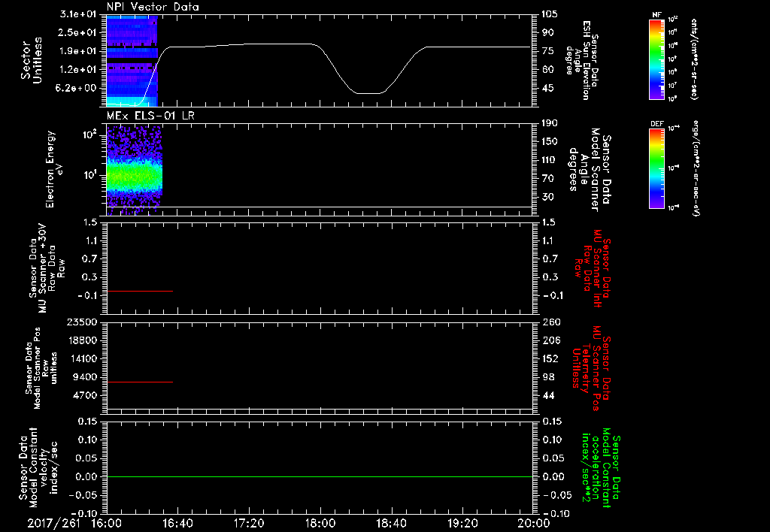Click the '4700' scanner position tick label
This screenshot has height=532, width=770.
pos(86,395)
